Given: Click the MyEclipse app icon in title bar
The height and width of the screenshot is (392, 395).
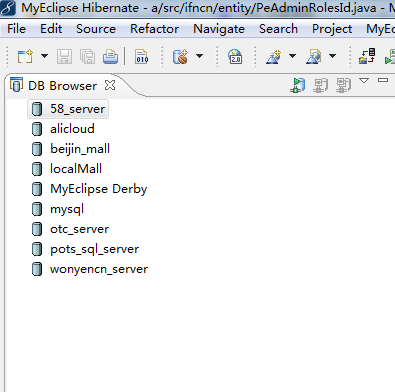Looking at the screenshot, I should click(8, 8).
